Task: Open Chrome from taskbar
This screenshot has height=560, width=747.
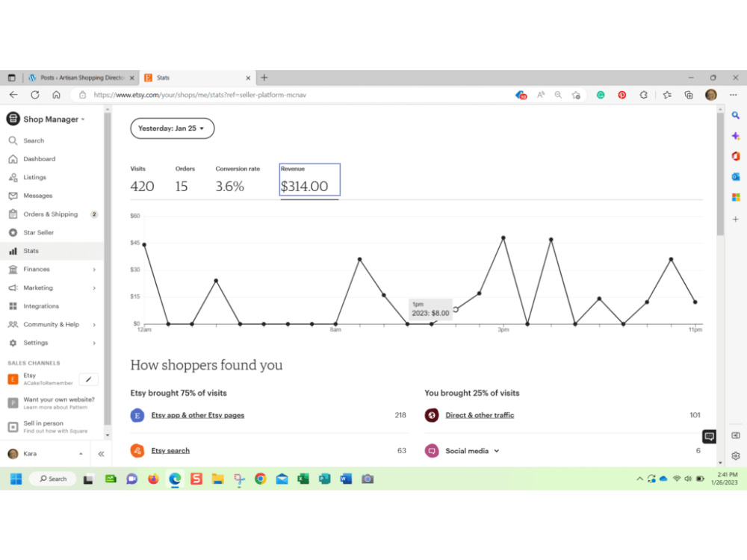Action: tap(260, 479)
